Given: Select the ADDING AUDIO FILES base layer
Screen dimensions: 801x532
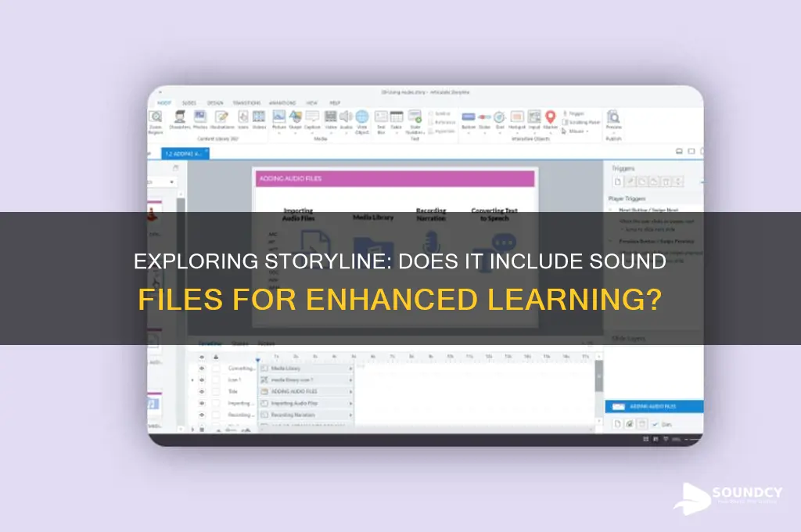Looking at the screenshot, I should point(655,407).
